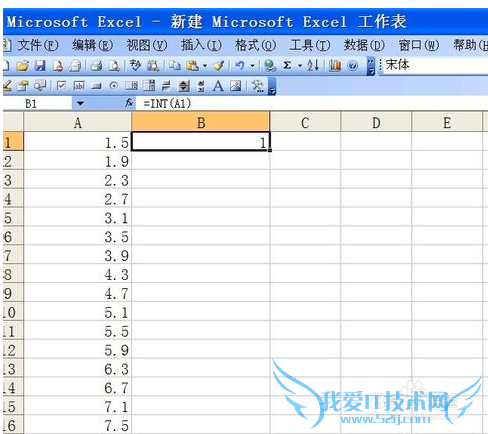The image size is (488, 434).
Task: Click cell B1 containing 1
Action: pyautogui.click(x=201, y=142)
